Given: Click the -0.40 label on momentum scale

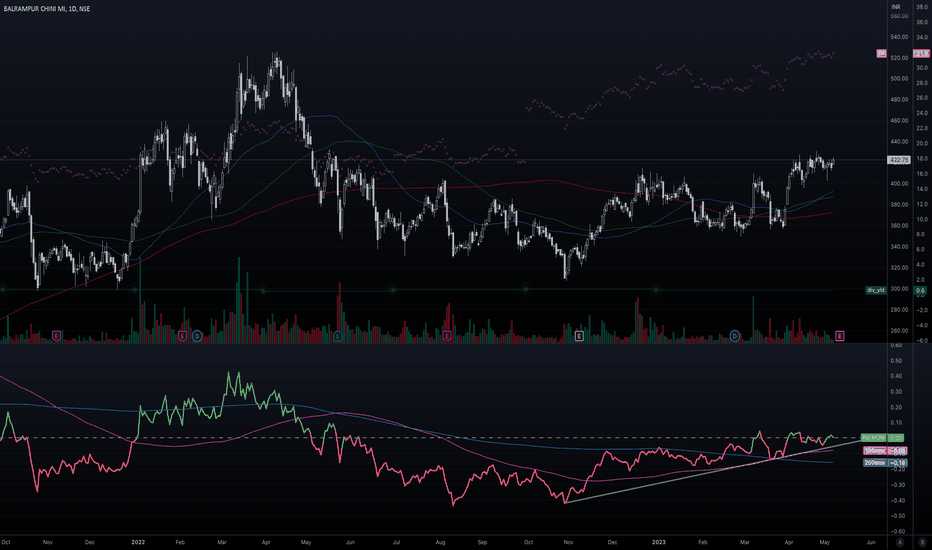Looking at the screenshot, I should (x=898, y=501).
